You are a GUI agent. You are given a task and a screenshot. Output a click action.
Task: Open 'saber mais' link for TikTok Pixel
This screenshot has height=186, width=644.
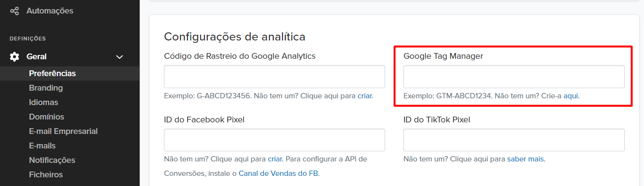(x=525, y=159)
